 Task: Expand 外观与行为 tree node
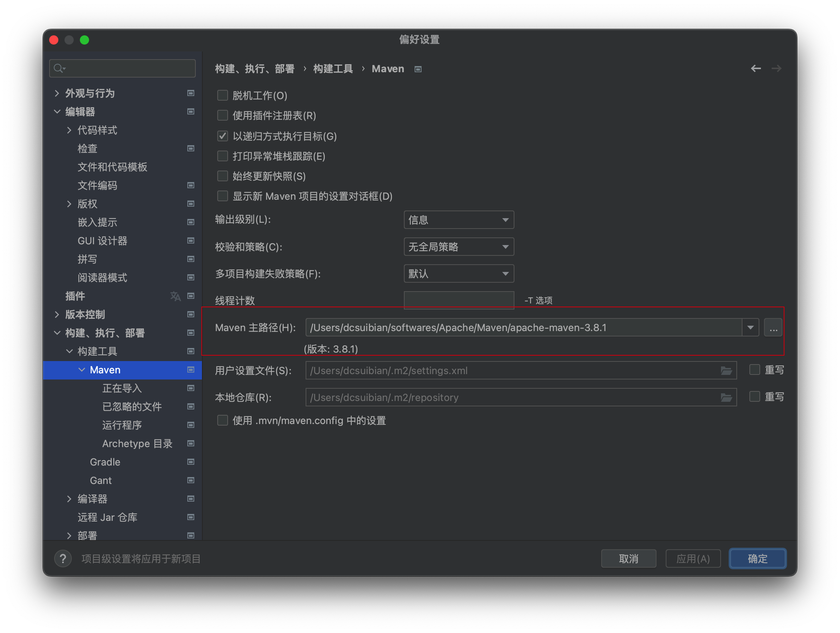point(57,93)
